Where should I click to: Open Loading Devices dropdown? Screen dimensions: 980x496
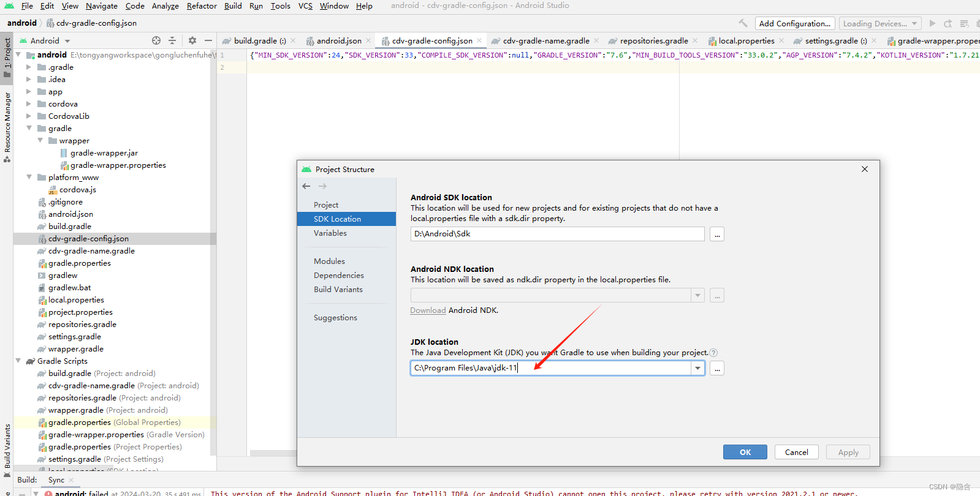[x=879, y=23]
